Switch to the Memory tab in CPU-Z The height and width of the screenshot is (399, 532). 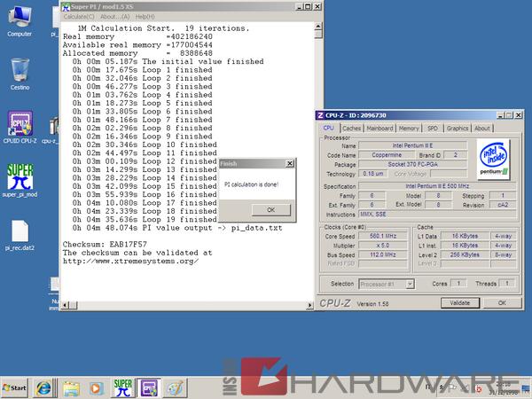point(409,129)
